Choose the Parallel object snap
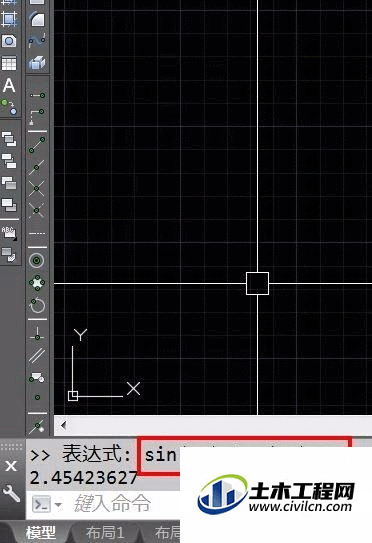This screenshot has width=372, height=543. (37, 356)
